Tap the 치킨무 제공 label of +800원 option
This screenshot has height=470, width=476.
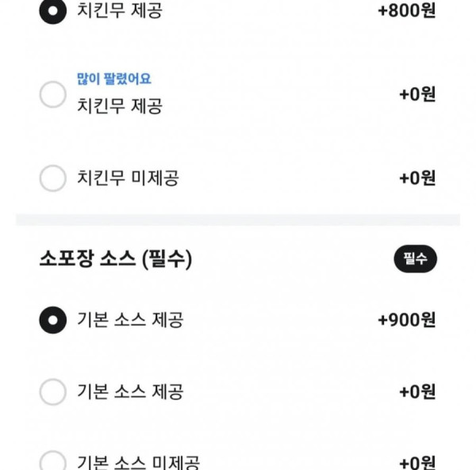120,10
